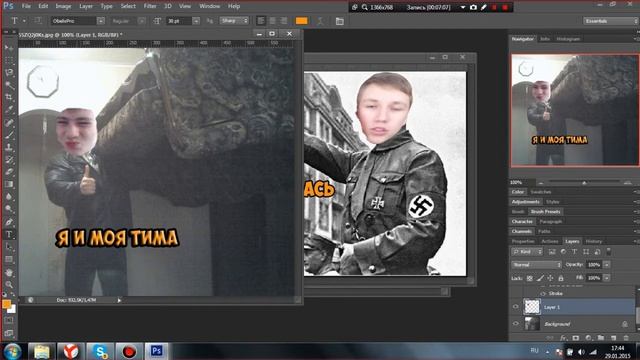Open the File menu
Screen dimensions: 640x360
26,6
